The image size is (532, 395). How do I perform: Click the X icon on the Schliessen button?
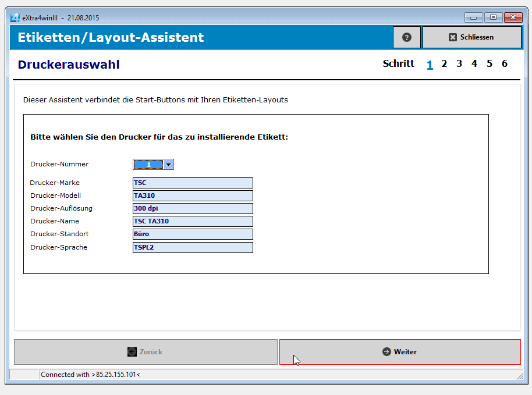click(452, 37)
